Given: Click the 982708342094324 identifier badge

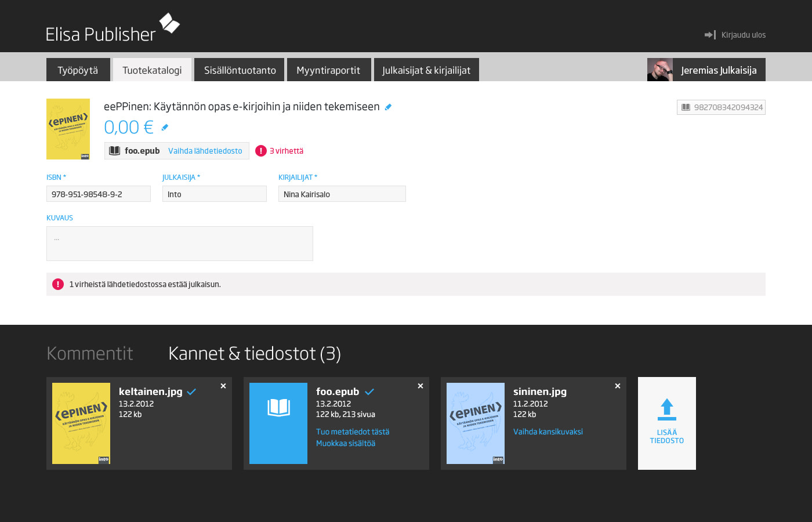Looking at the screenshot, I should tap(721, 107).
